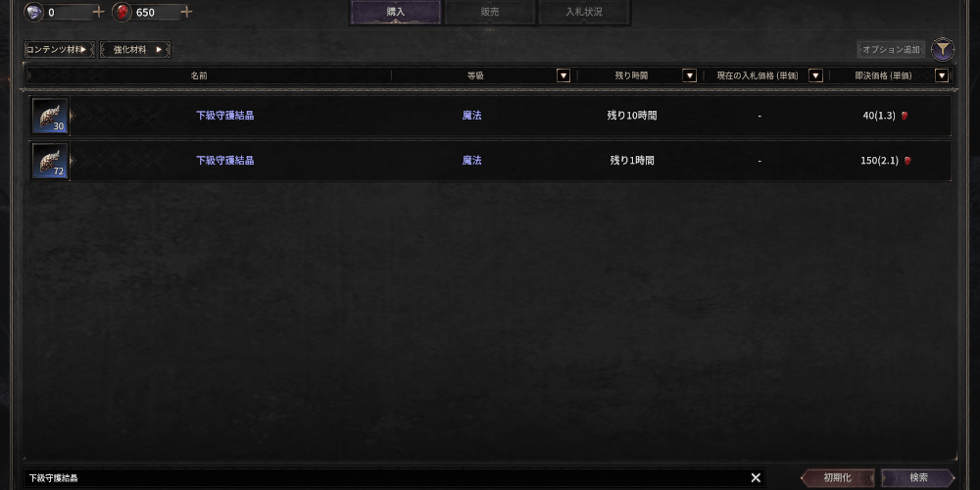Switch to the 入札状況 tab
This screenshot has height=490, width=980.
click(x=584, y=12)
